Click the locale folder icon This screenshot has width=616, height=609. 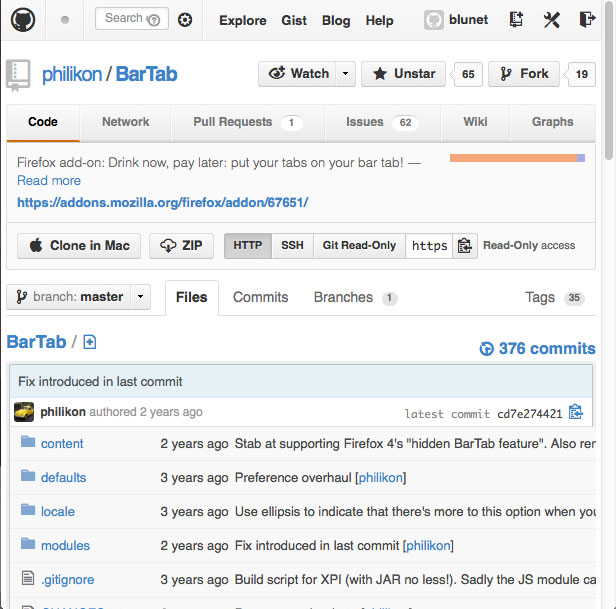28,510
